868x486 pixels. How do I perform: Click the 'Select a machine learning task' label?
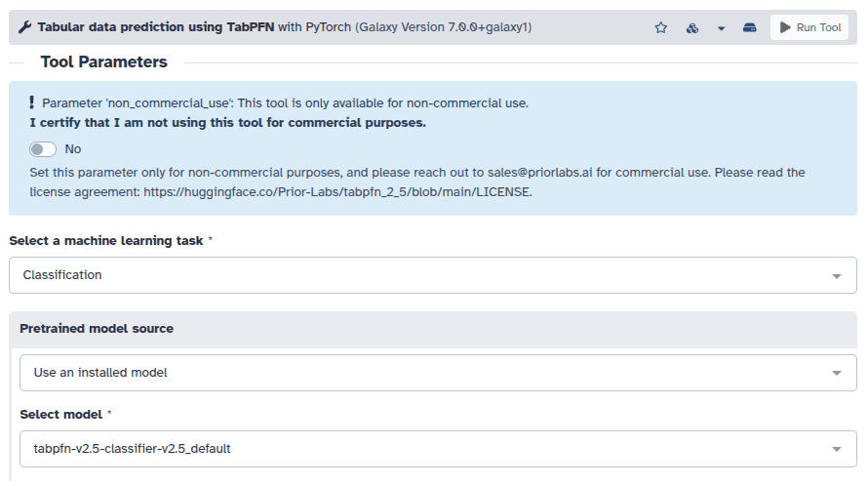pyautogui.click(x=106, y=240)
